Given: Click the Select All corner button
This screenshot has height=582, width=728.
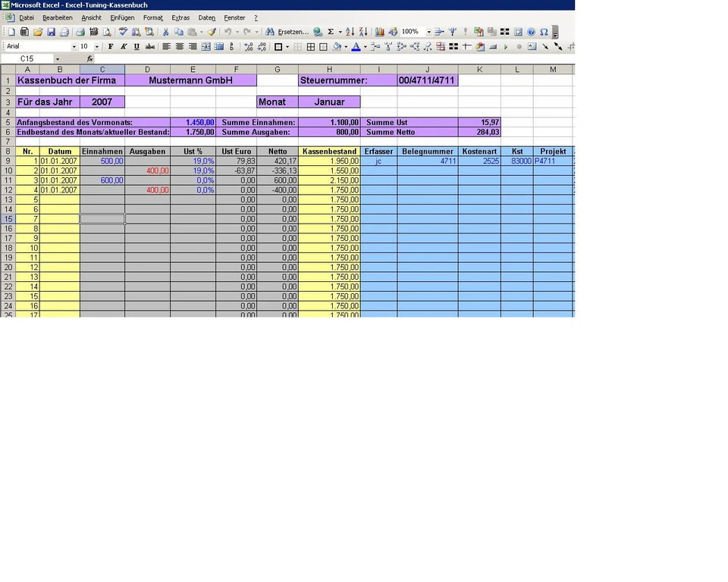Looking at the screenshot, I should (8, 69).
